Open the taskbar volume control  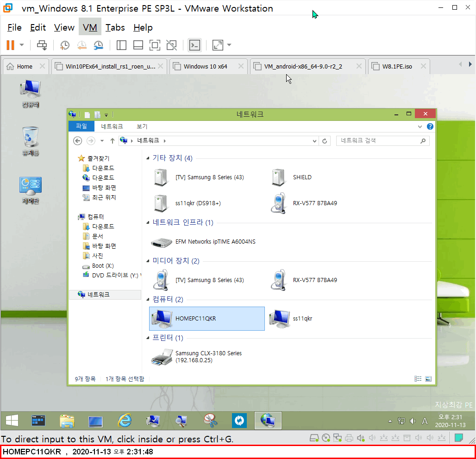click(x=413, y=421)
